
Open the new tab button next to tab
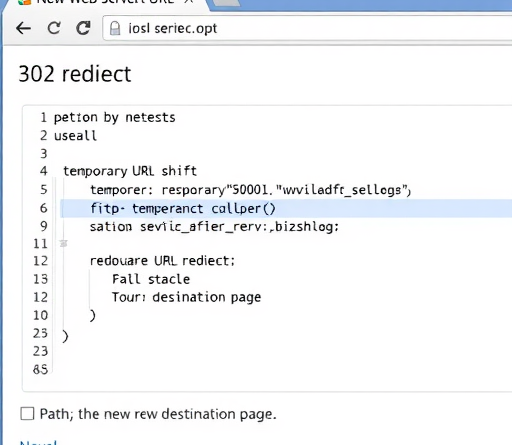tap(226, 3)
